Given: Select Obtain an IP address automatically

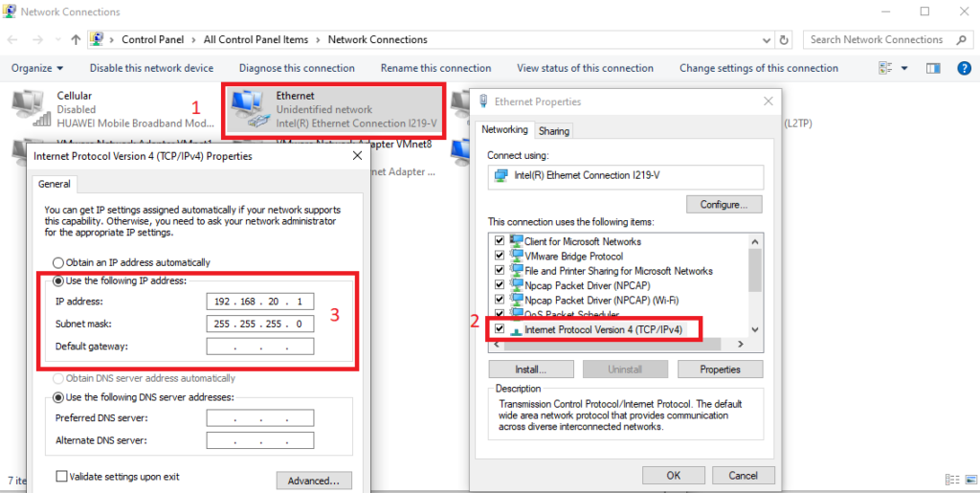Looking at the screenshot, I should (x=58, y=262).
